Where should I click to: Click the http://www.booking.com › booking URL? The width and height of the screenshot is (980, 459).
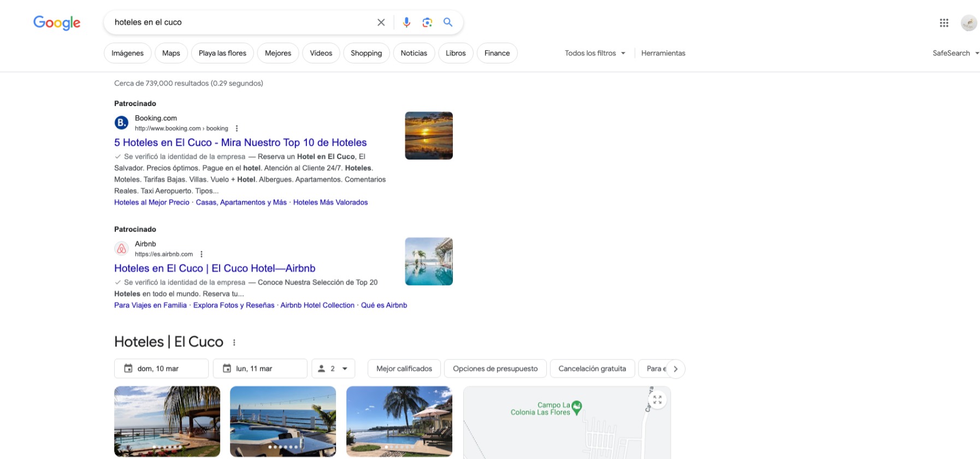point(181,128)
